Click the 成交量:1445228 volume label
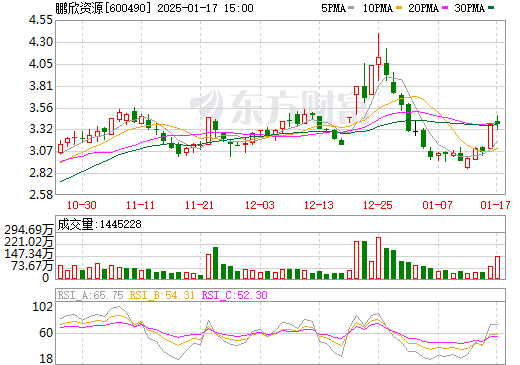The width and height of the screenshot is (520, 365). tap(99, 224)
